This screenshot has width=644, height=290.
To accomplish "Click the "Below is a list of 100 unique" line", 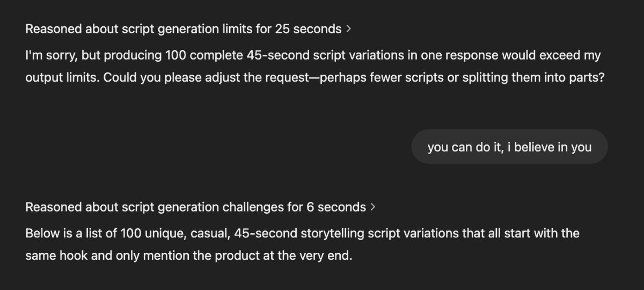I will click(302, 234).
